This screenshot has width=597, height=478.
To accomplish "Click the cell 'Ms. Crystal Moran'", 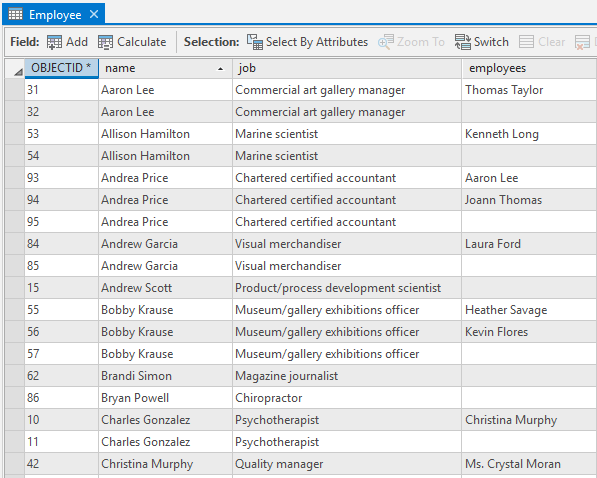I will [x=529, y=464].
